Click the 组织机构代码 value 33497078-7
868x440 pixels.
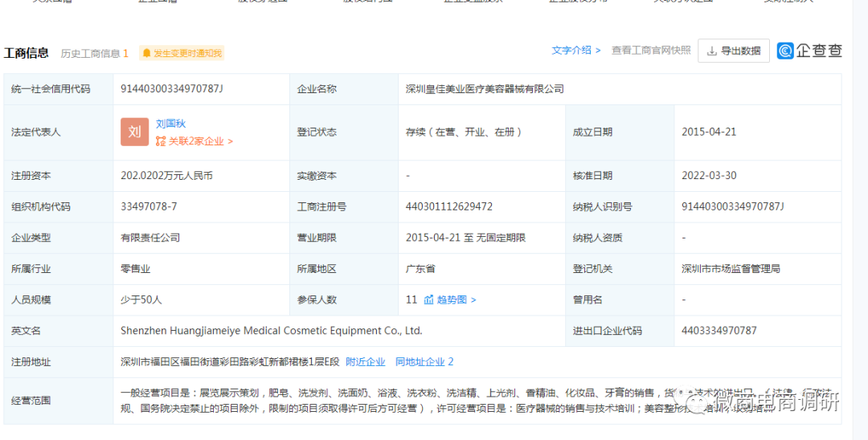[x=149, y=206]
